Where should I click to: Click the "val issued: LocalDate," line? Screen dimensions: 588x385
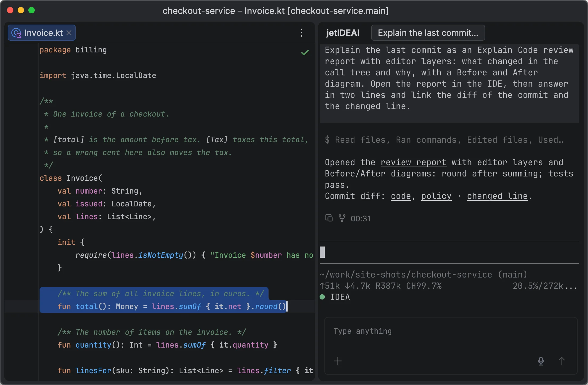click(107, 204)
